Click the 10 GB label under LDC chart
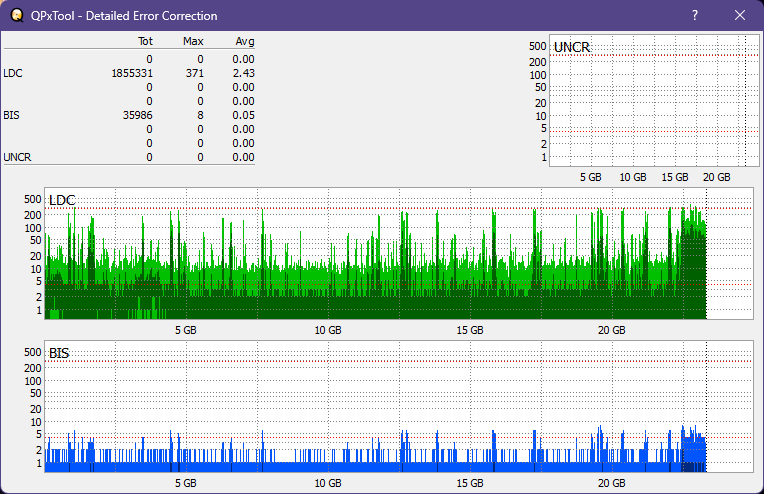The image size is (764, 494). pyautogui.click(x=328, y=330)
